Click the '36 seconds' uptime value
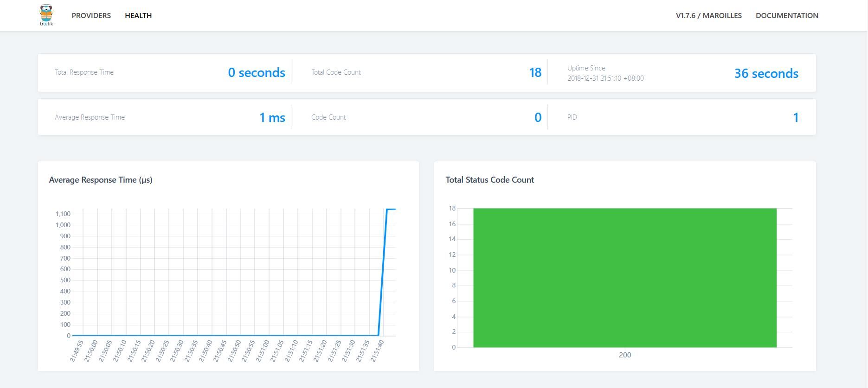Viewport: 868px width, 388px height. click(766, 73)
